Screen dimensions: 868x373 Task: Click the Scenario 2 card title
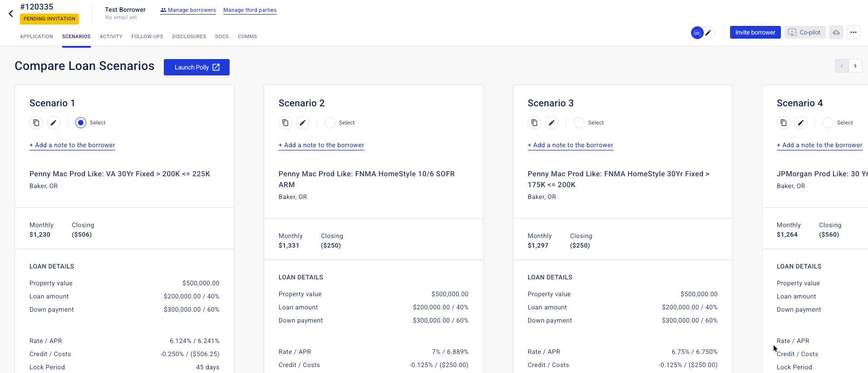point(302,103)
